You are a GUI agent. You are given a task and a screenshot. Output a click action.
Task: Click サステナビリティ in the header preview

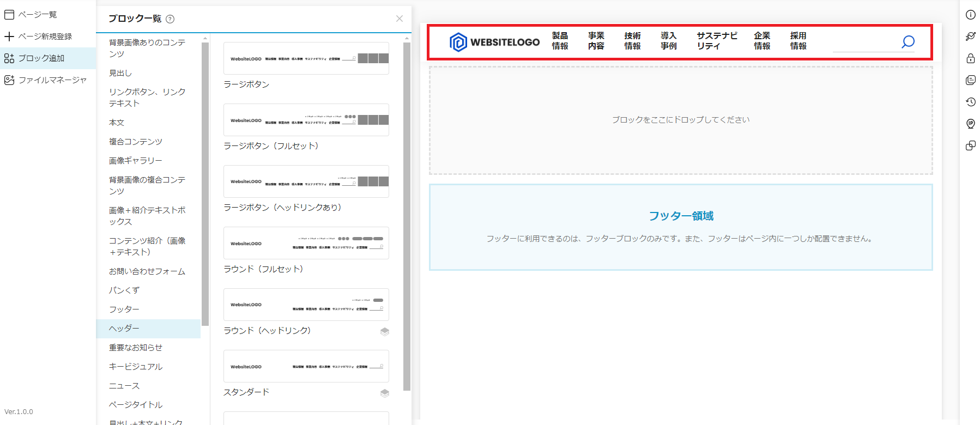717,41
